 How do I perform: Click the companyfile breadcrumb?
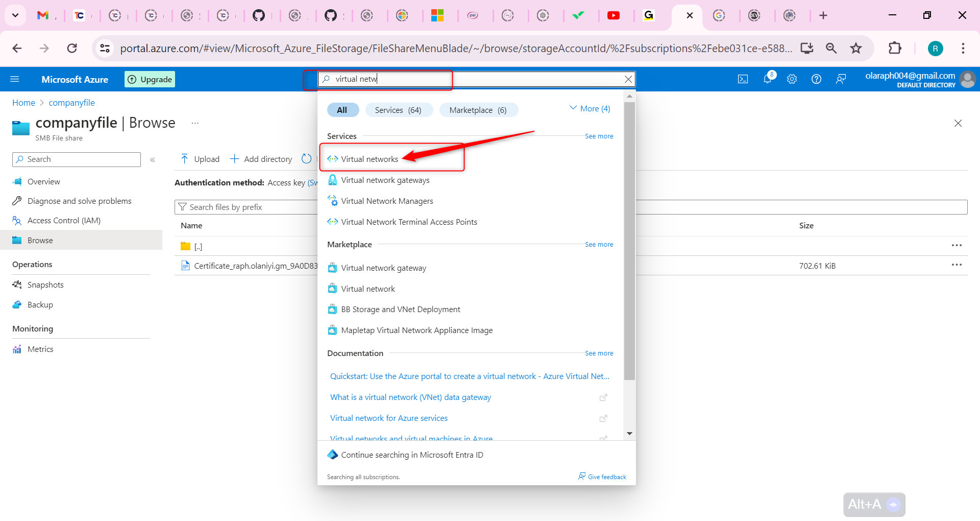point(71,103)
